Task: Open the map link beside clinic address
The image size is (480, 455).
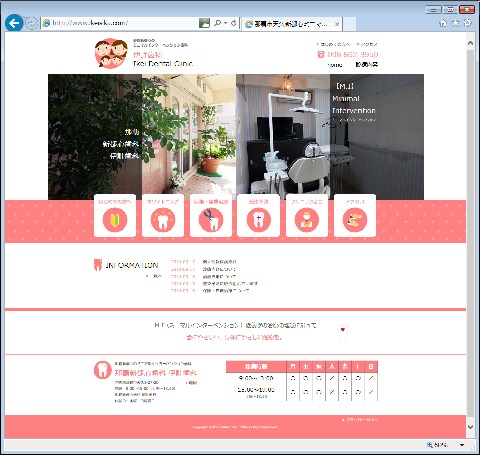Action: tap(193, 383)
